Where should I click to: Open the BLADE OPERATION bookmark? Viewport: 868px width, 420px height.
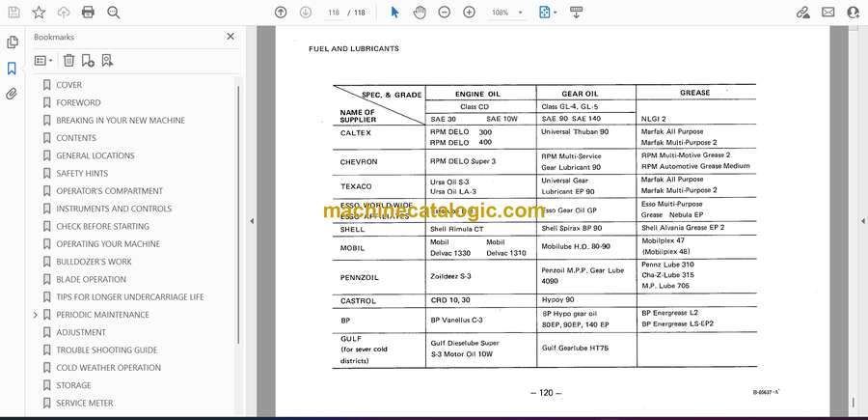[91, 279]
